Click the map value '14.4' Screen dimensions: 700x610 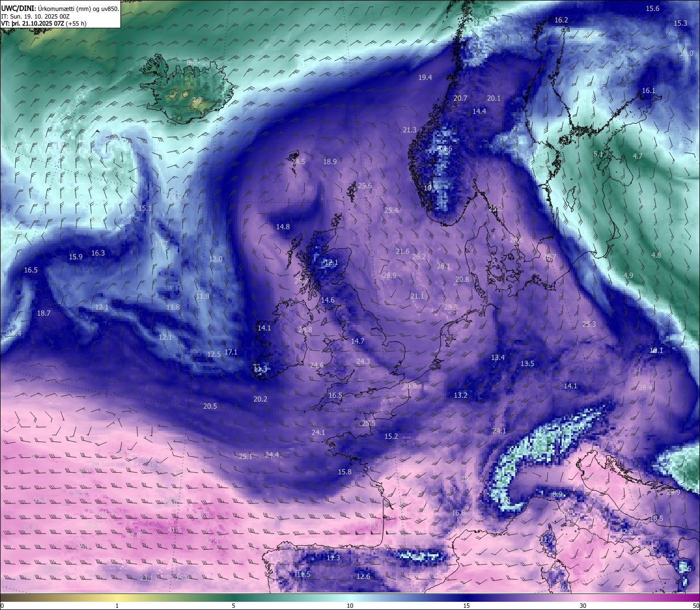[479, 111]
